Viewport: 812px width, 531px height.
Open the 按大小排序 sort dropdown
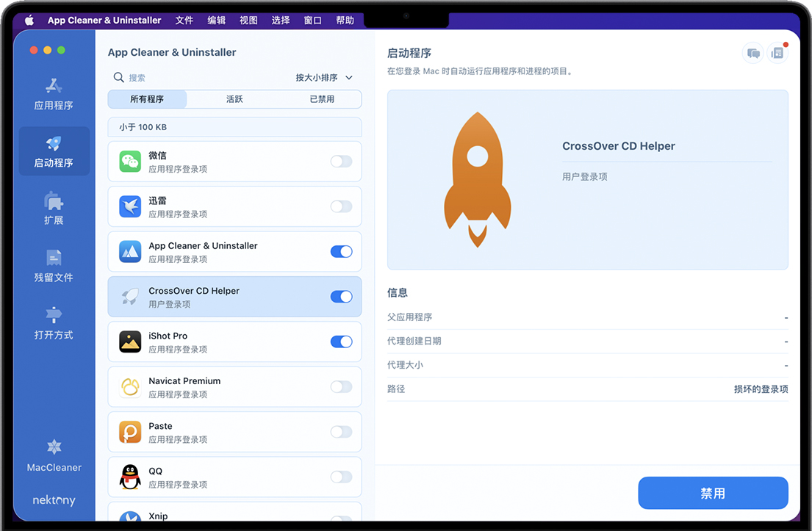click(324, 78)
